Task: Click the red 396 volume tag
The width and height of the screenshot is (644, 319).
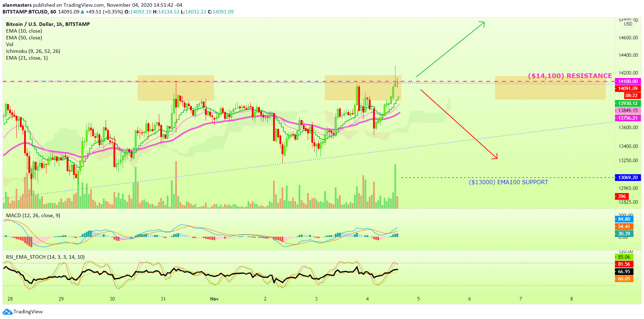Action: tap(622, 196)
